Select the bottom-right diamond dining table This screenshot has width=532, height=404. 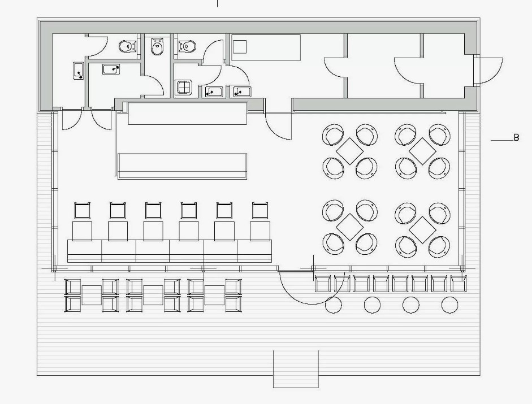423,229
